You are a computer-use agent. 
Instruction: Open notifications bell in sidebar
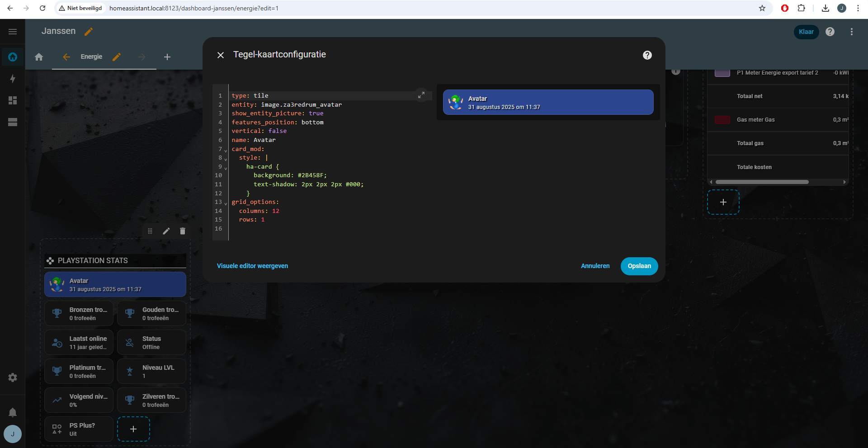point(13,412)
